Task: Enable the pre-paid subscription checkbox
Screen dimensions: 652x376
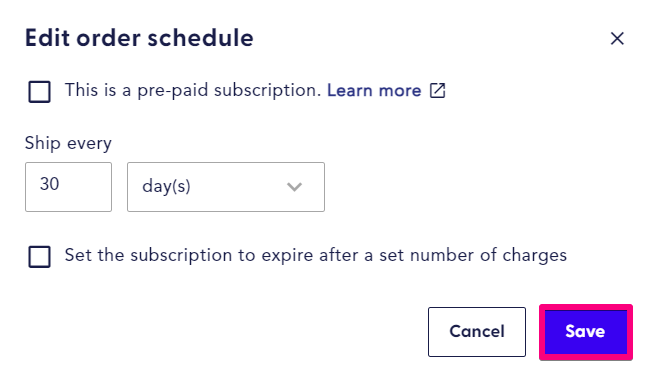Action: [40, 92]
